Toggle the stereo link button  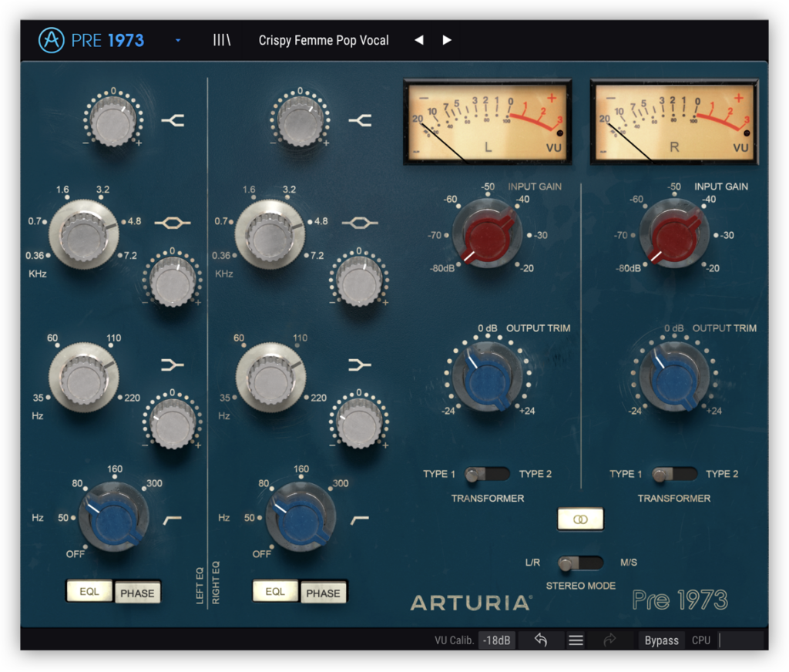[x=580, y=519]
